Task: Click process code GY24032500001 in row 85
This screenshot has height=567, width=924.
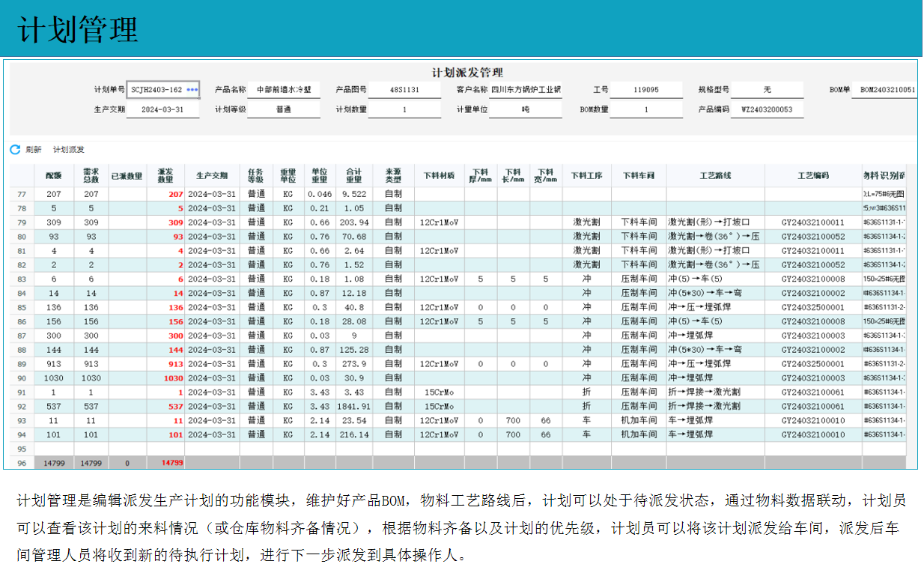Action: 813,307
